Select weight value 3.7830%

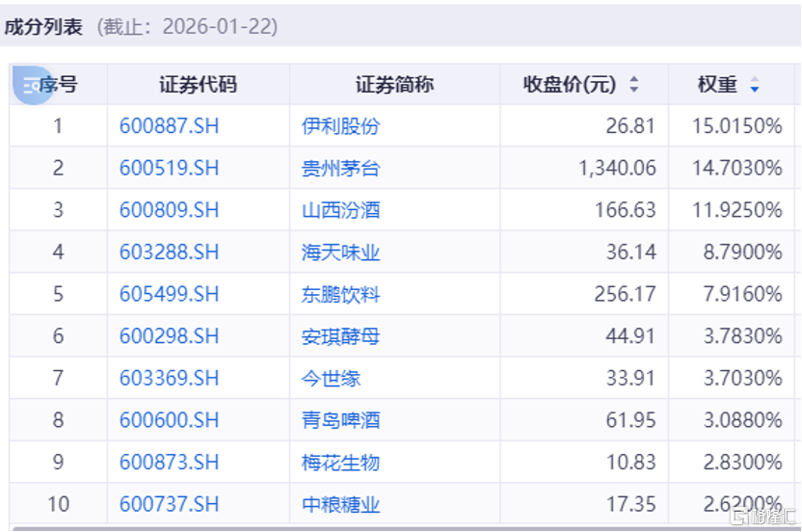(x=742, y=336)
